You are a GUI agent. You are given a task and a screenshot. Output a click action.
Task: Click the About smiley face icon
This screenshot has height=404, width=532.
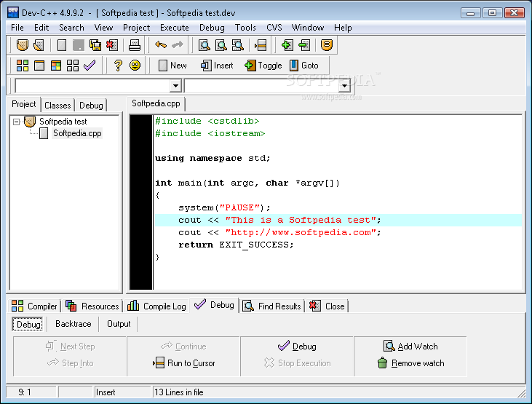pyautogui.click(x=135, y=66)
